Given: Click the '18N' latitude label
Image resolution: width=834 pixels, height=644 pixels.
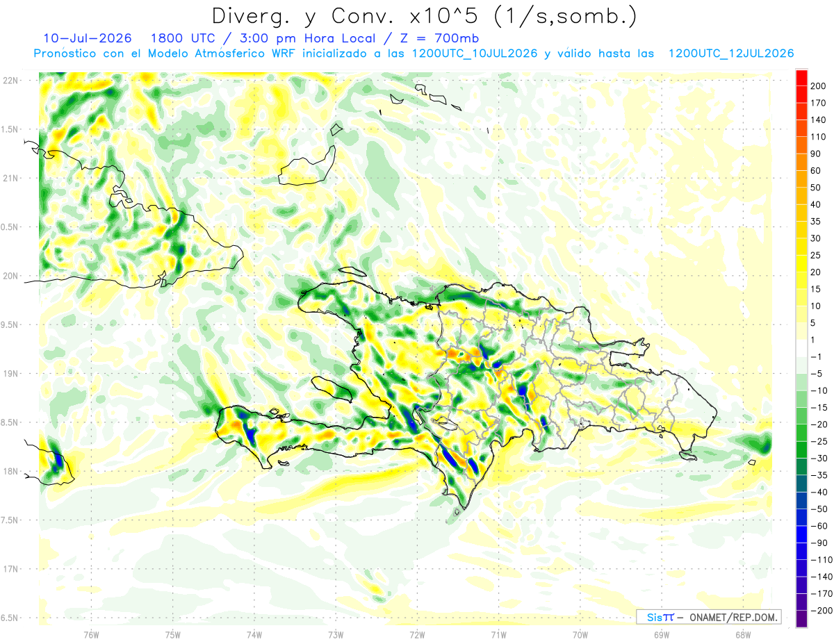Looking at the screenshot, I should (10, 471).
